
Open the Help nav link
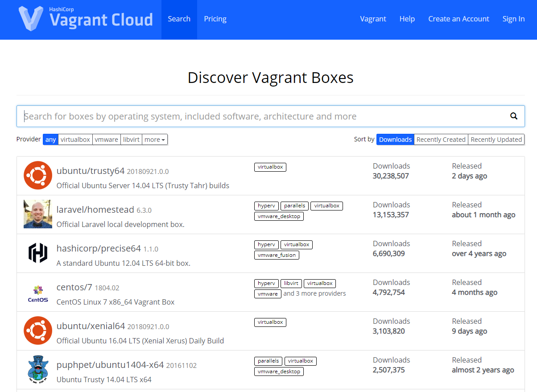(x=407, y=19)
